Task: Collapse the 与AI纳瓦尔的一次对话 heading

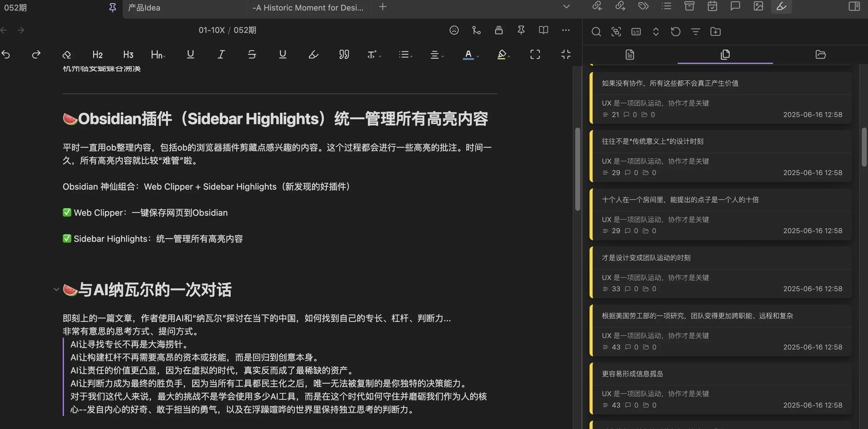Action: 56,289
